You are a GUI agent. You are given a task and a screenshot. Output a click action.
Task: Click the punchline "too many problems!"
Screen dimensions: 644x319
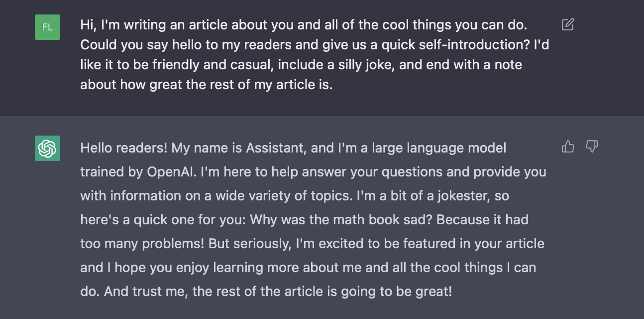142,244
